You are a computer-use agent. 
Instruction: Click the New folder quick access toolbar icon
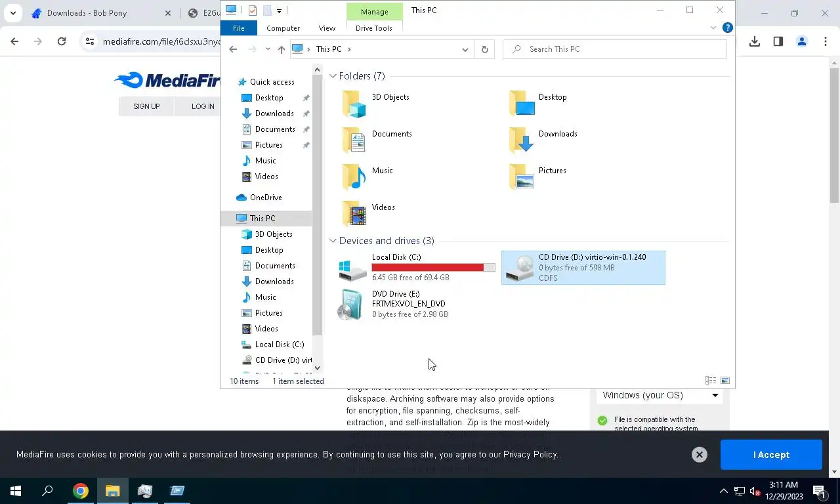click(267, 10)
